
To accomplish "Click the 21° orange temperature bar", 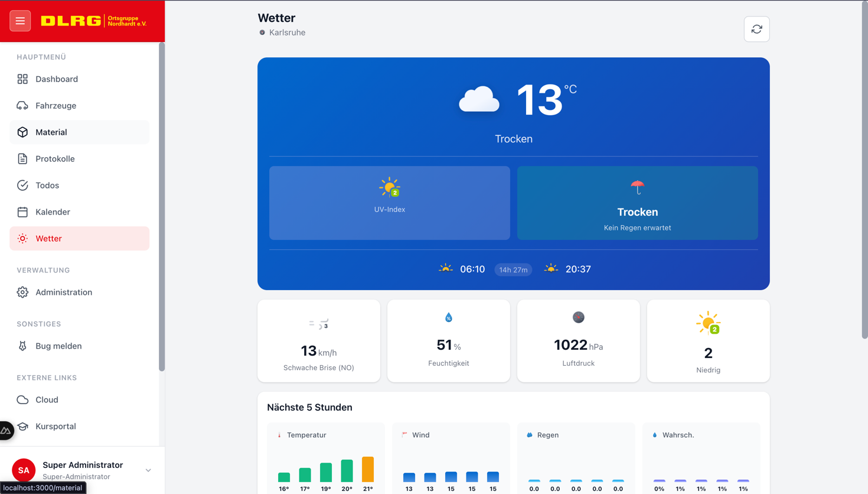I will 368,469.
